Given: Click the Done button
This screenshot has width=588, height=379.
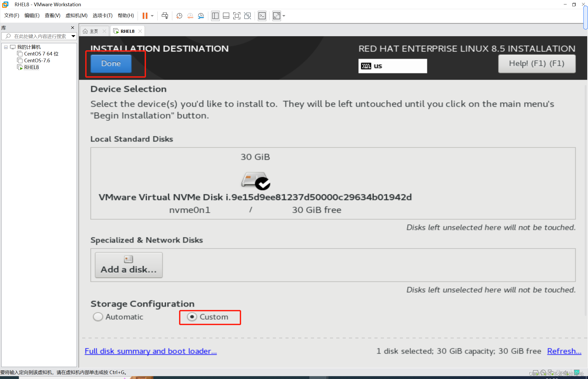Looking at the screenshot, I should pos(111,64).
